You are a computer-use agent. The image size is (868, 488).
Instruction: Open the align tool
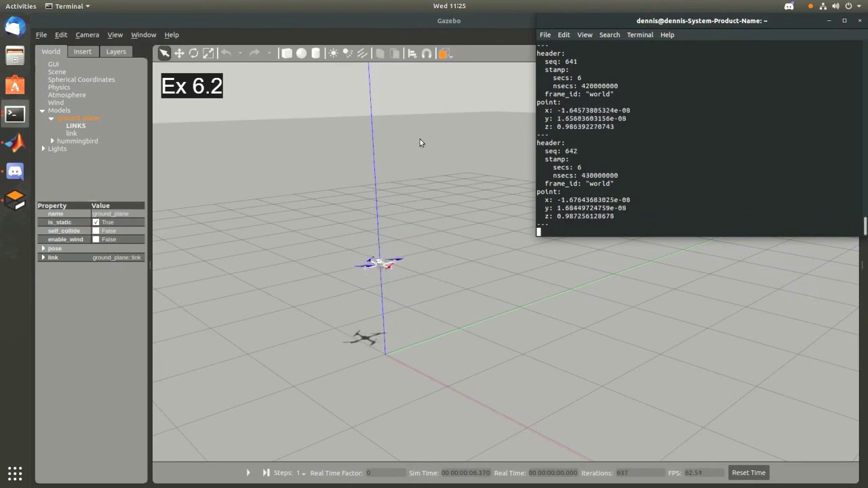click(x=412, y=54)
